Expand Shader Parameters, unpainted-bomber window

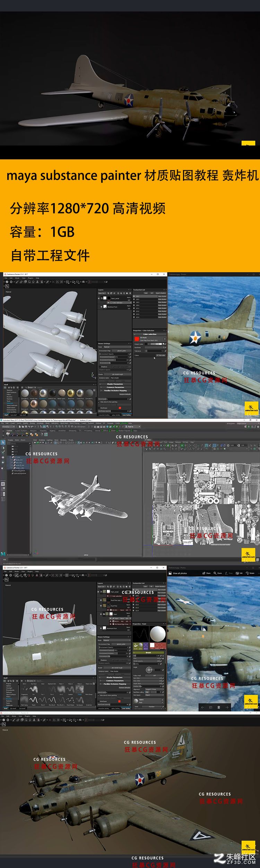point(115,384)
